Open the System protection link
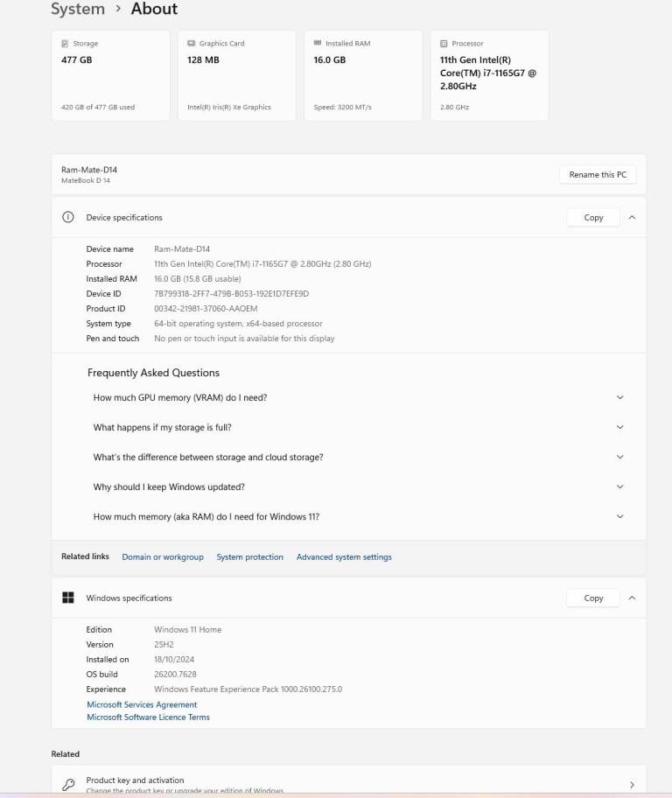 click(x=249, y=556)
